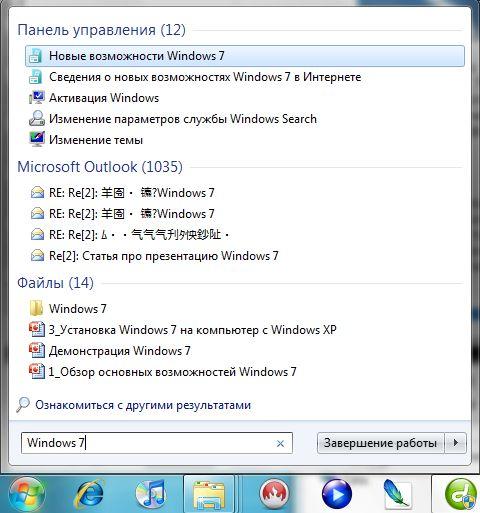Image resolution: width=480 pixels, height=513 pixels.
Task: Click the magnifier icon beside Ознакомиться с другими результатами
Action: tap(23, 405)
